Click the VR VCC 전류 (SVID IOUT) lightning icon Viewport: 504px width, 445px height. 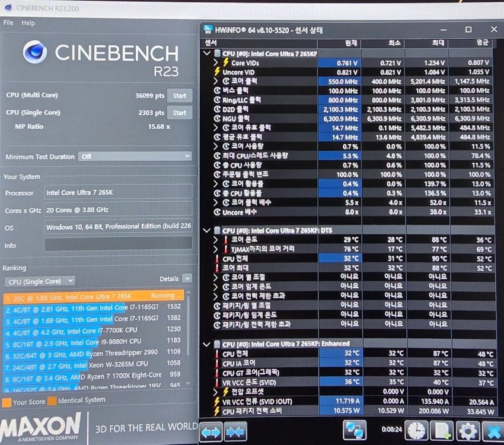tap(217, 401)
